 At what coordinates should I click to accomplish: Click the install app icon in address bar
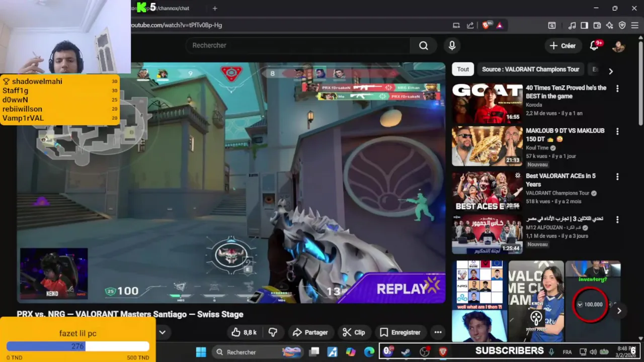pyautogui.click(x=456, y=25)
